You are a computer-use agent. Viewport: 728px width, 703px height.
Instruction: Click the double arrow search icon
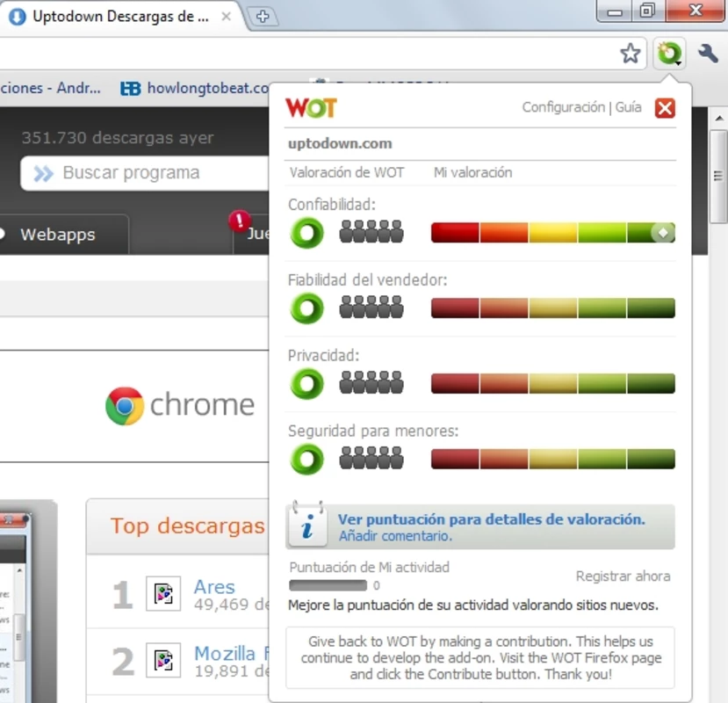click(44, 174)
